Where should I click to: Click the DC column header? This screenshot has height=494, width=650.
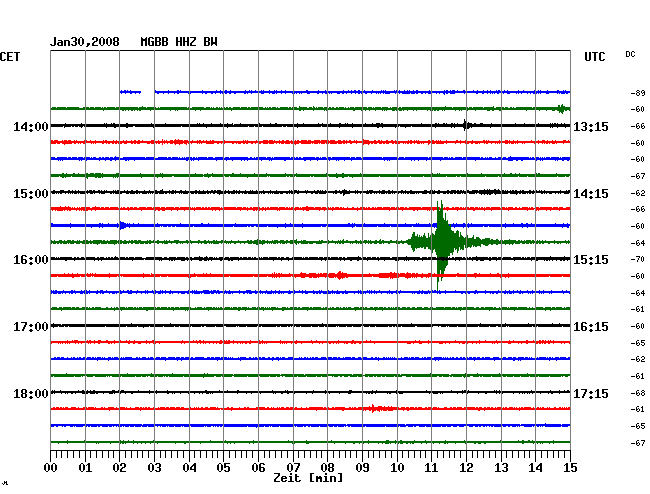click(630, 54)
